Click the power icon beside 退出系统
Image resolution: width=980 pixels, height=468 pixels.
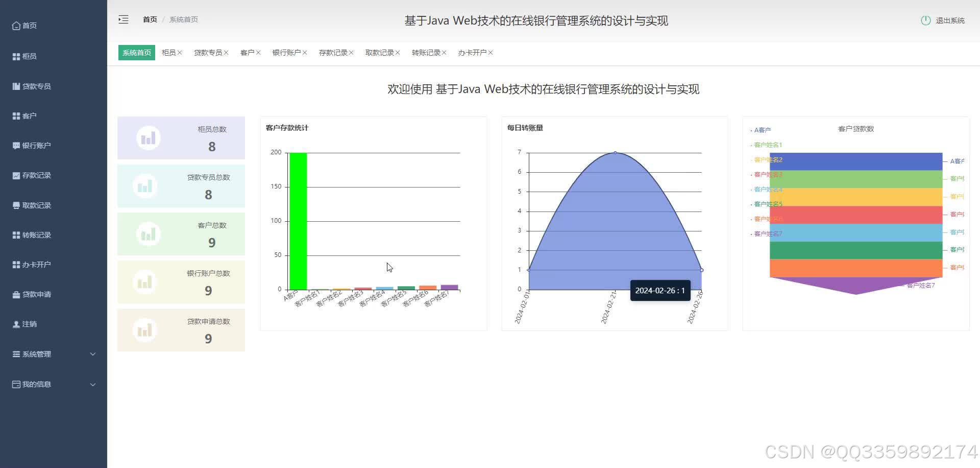coord(925,20)
